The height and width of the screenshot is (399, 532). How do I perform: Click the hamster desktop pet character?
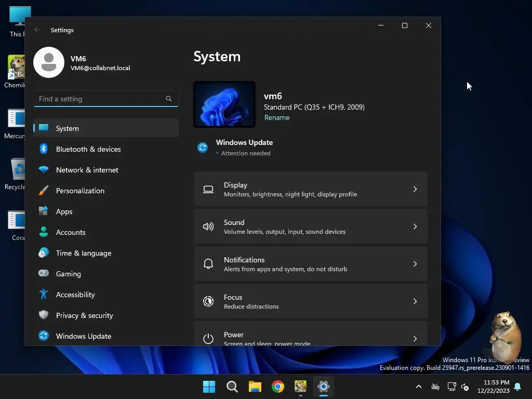pyautogui.click(x=505, y=336)
